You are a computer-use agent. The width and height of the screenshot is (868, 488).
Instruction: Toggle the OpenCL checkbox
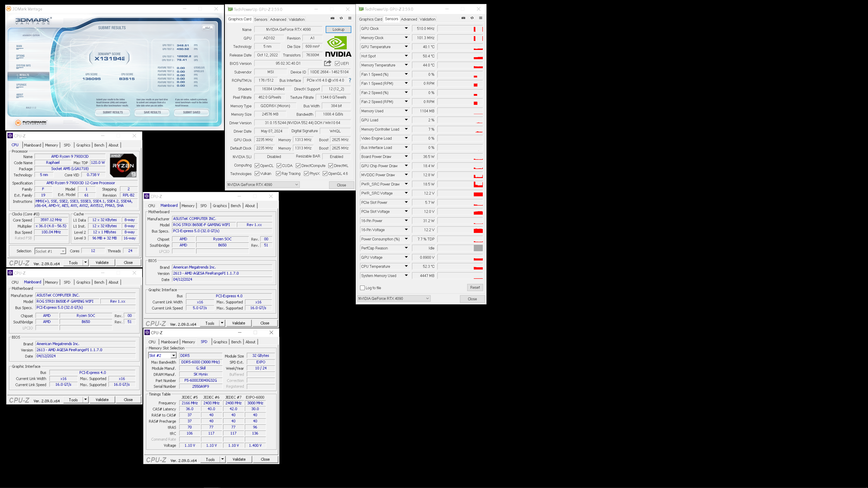pyautogui.click(x=257, y=166)
